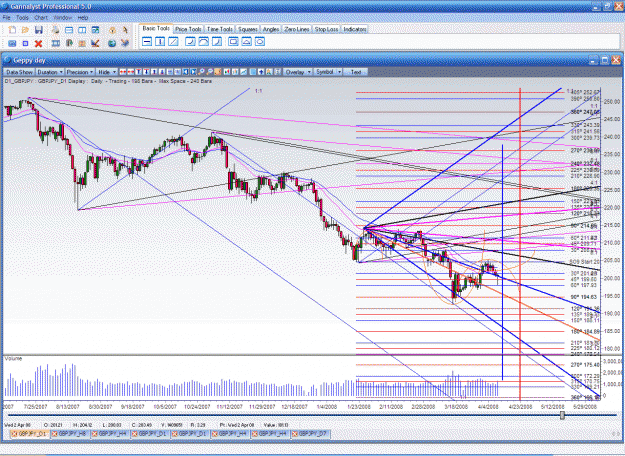Click the padlock icon in main toolbar
Screen dimensions: 625x456
coord(112,30)
